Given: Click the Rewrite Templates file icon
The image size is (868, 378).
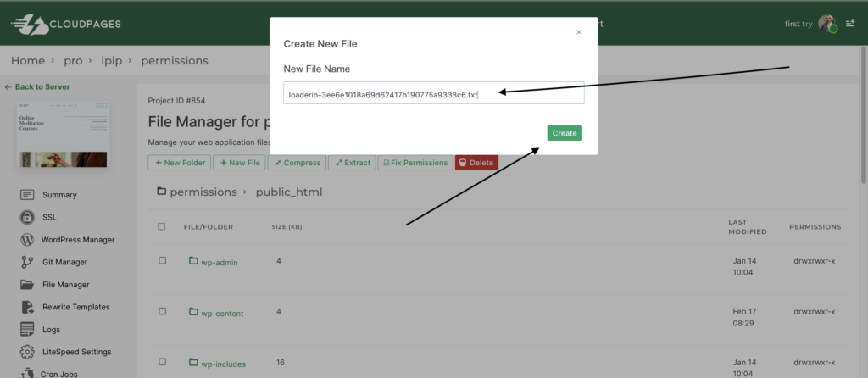Looking at the screenshot, I should (27, 307).
